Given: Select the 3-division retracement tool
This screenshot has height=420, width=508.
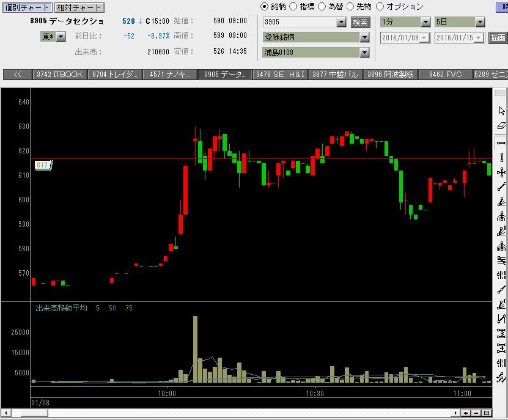Looking at the screenshot, I should click(501, 333).
